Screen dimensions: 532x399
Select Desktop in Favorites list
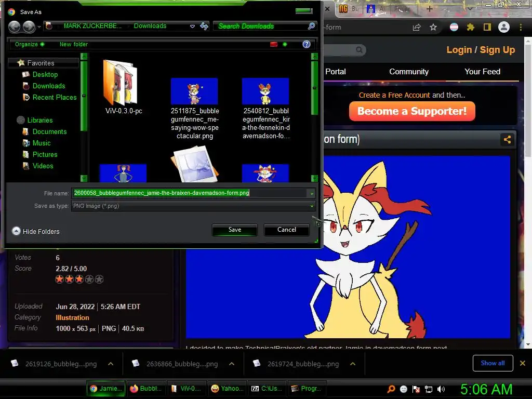click(x=45, y=74)
